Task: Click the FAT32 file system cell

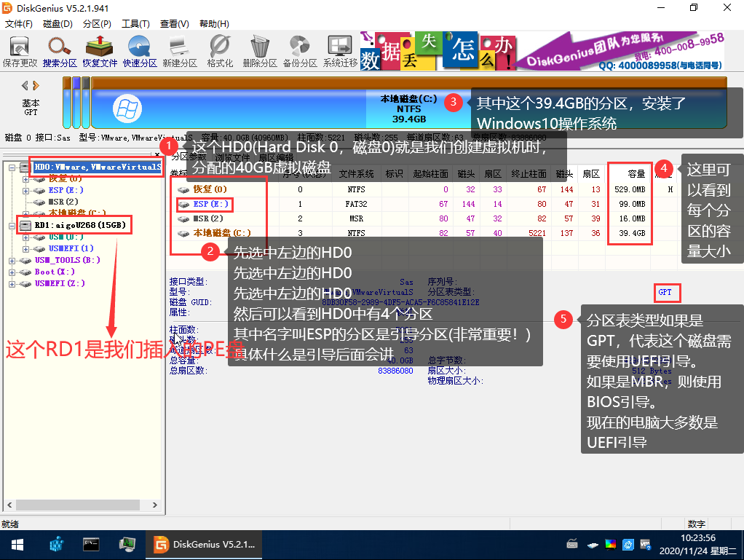Action: (356, 204)
